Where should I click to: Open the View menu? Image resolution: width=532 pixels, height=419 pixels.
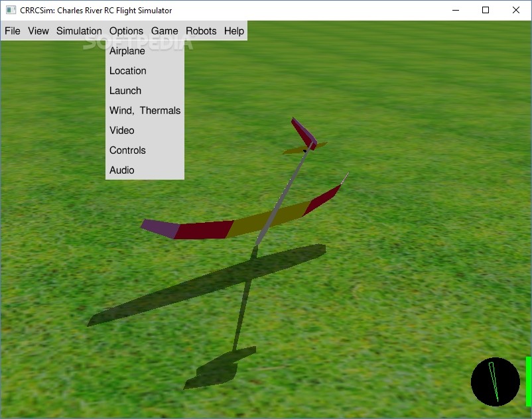tap(38, 31)
